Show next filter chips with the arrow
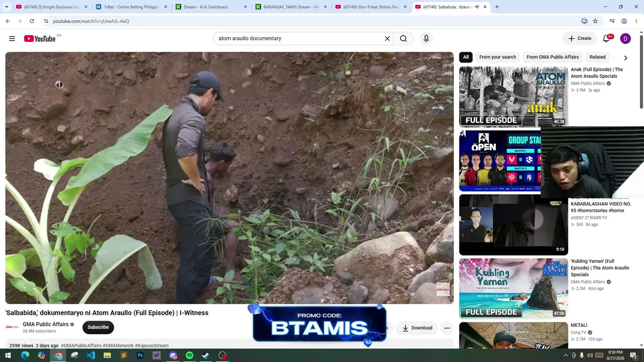Screen dimensions: 644x362 tap(625, 58)
